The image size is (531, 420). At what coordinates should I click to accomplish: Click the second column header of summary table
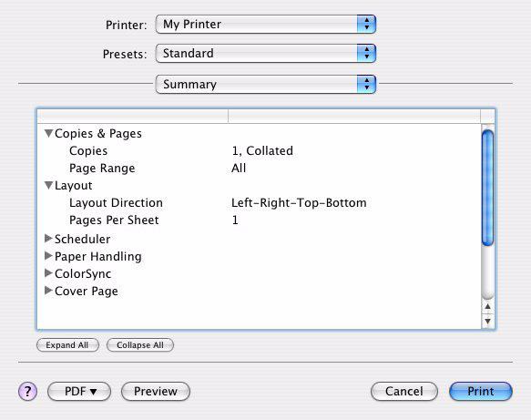pos(354,117)
